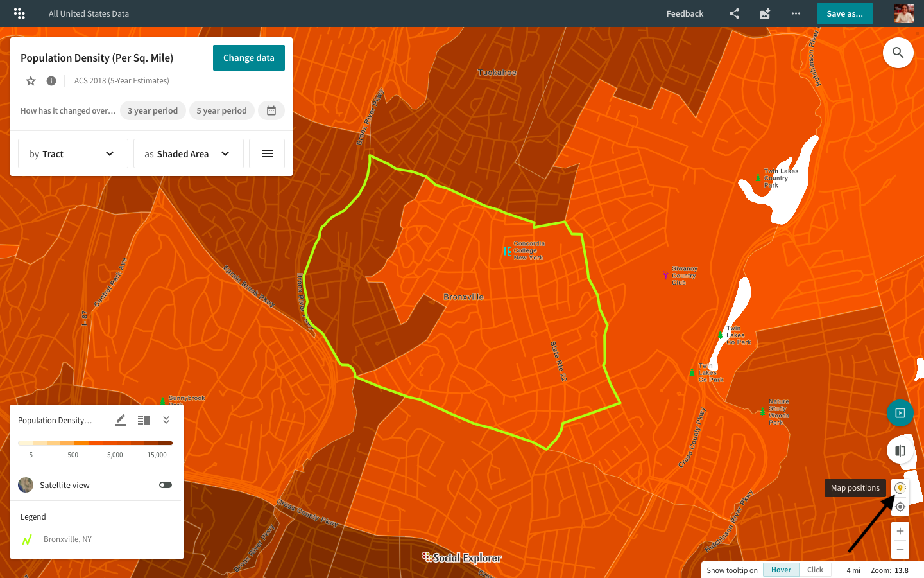Open the 'as Shaded Area' dropdown
Viewport: 924px width, 578px height.
coord(188,153)
